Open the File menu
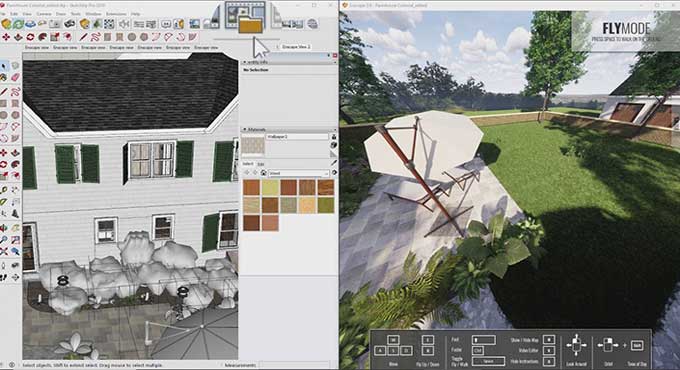 click(x=3, y=14)
